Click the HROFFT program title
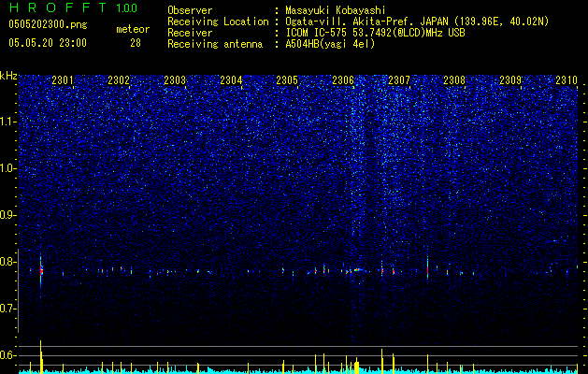Image resolution: width=588 pixels, height=374 pixels. pos(59,7)
